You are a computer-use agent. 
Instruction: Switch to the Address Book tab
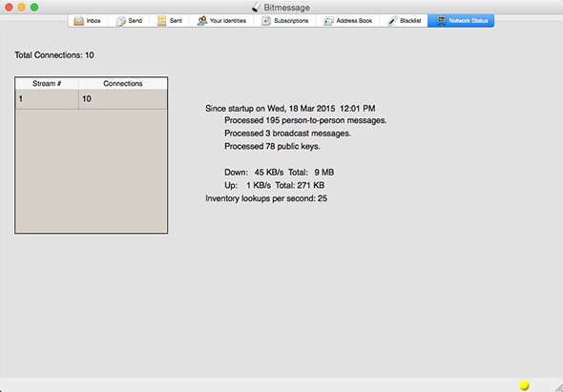tap(347, 21)
